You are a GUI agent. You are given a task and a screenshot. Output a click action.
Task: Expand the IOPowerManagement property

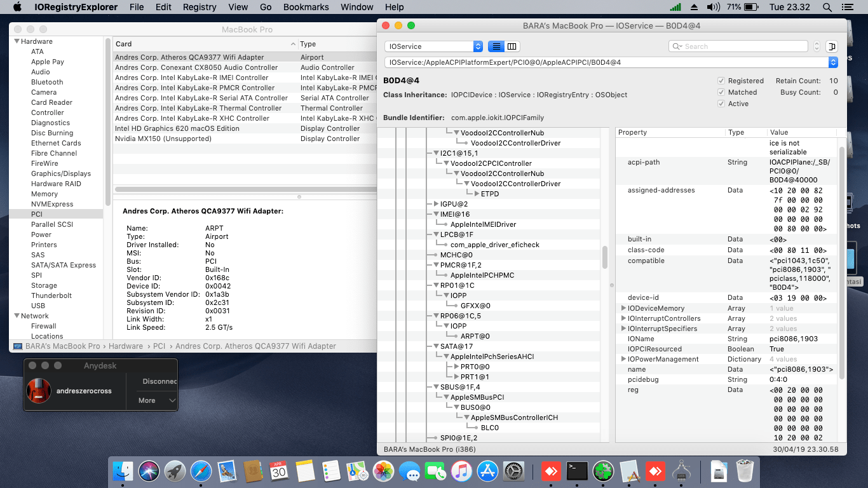point(623,359)
